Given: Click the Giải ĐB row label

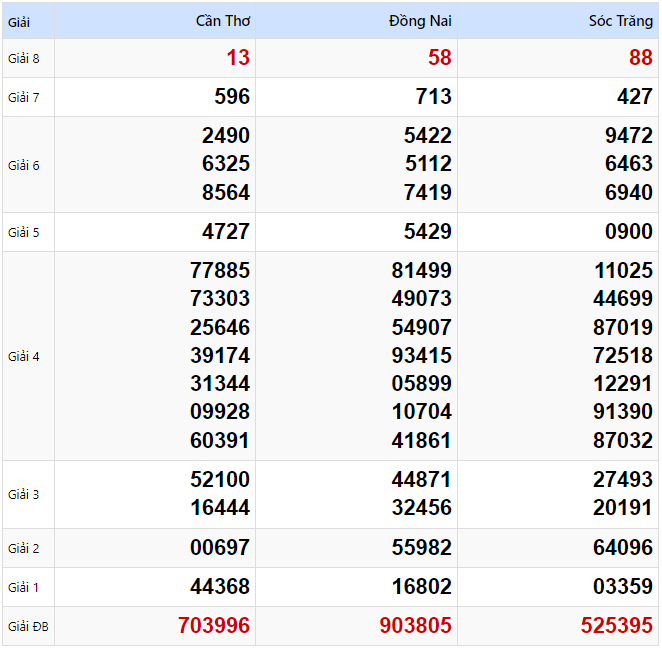Looking at the screenshot, I should coord(27,627).
